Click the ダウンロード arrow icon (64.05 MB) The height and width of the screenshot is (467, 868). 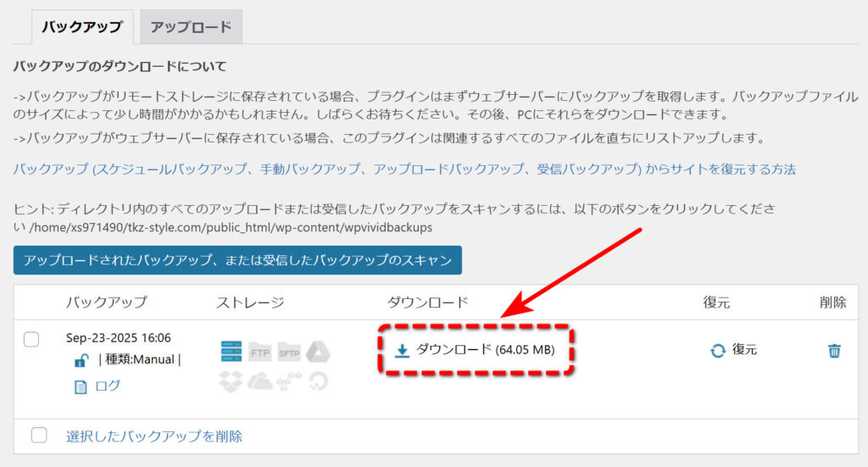(403, 349)
